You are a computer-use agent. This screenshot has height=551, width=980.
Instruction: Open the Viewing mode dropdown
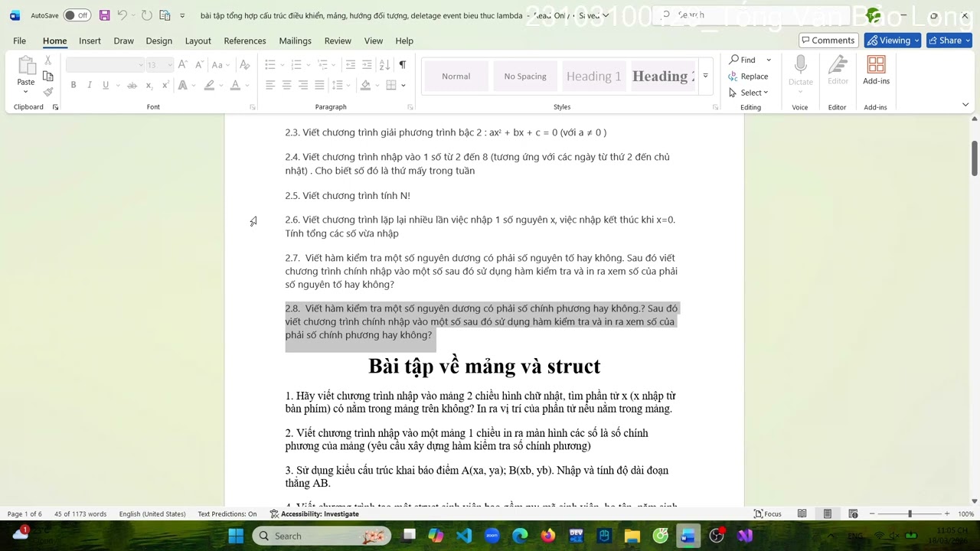[x=893, y=41]
